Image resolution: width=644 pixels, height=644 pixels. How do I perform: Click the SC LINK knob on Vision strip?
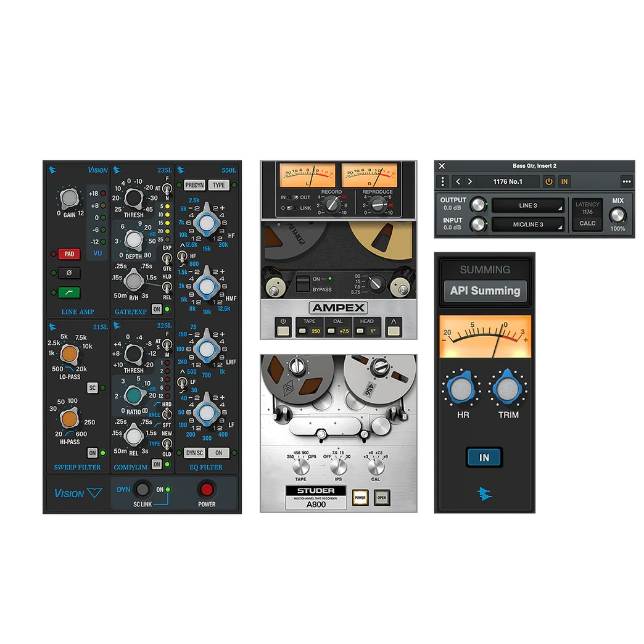click(142, 489)
